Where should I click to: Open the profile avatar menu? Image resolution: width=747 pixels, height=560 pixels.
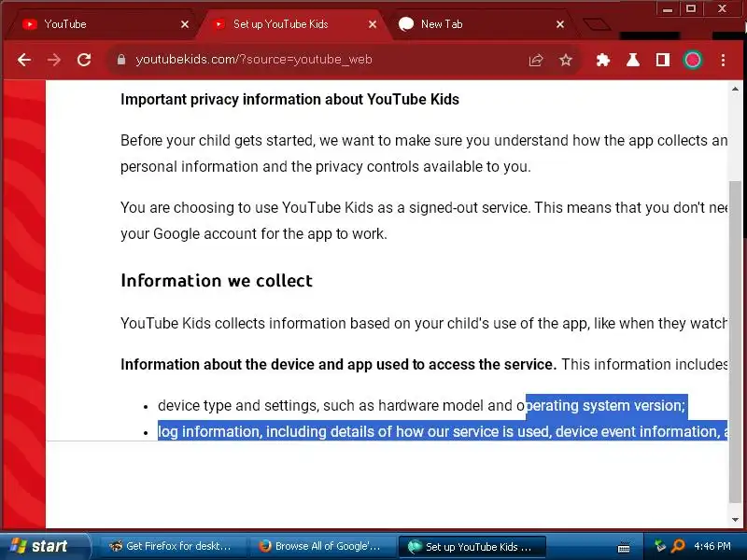tap(693, 60)
